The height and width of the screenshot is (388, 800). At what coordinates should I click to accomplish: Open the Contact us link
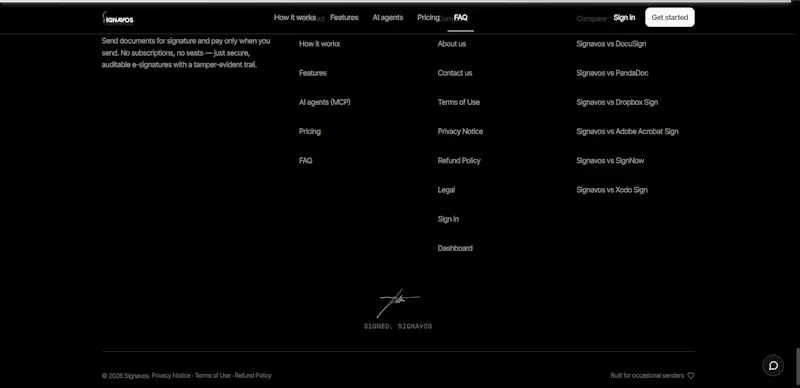pos(455,73)
